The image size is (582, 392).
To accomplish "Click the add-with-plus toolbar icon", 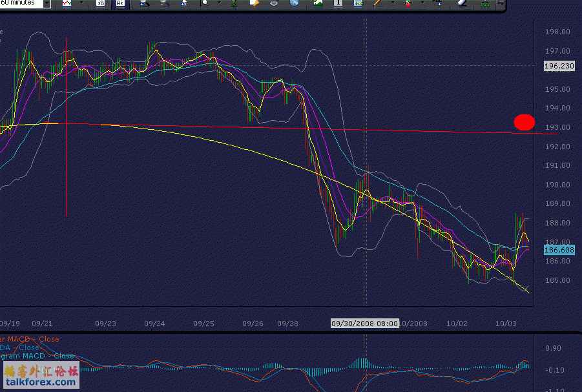I will click(x=438, y=3).
